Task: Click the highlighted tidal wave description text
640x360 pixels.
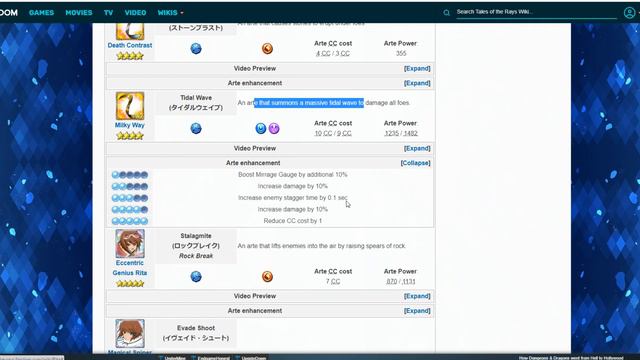Action: (309, 103)
